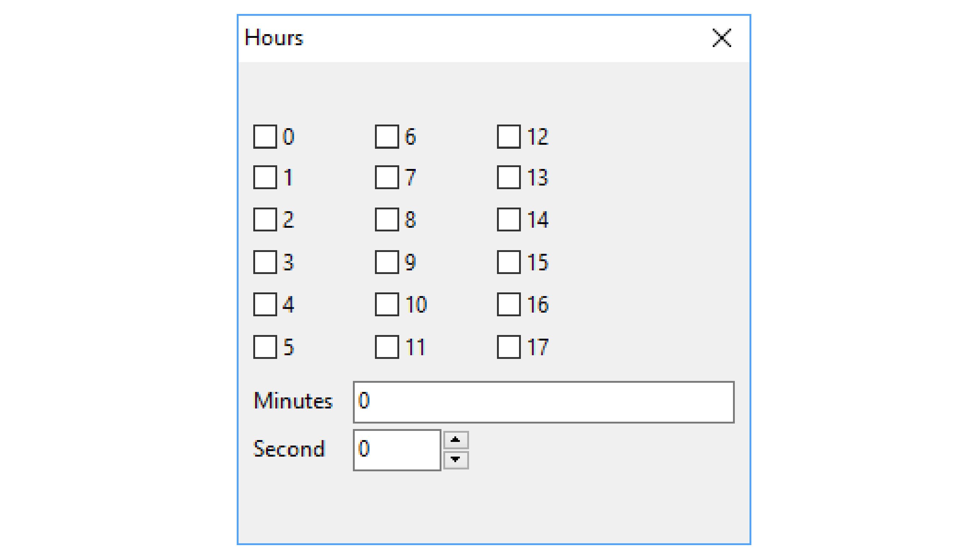Click the Minutes text field
The image size is (980, 551).
543,402
